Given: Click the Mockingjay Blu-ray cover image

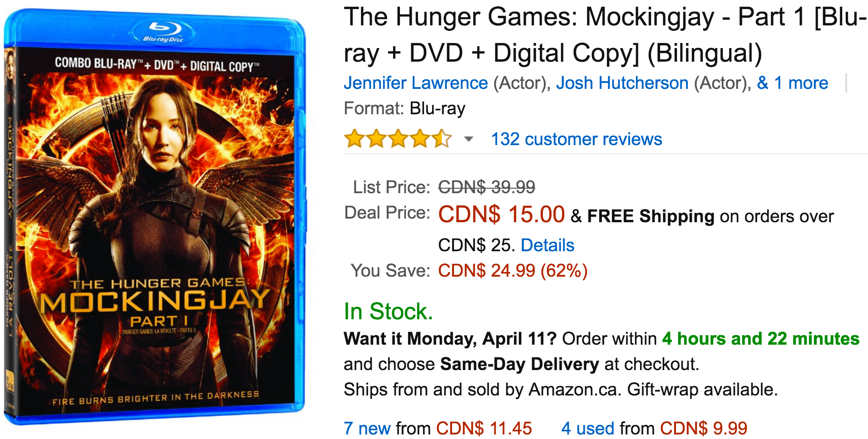Looking at the screenshot, I should pyautogui.click(x=154, y=218).
